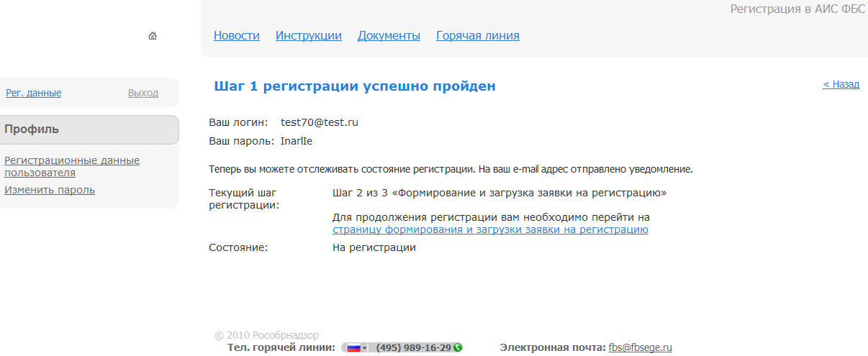Open the Горячая линия menu item
The height and width of the screenshot is (356, 868).
[x=478, y=36]
